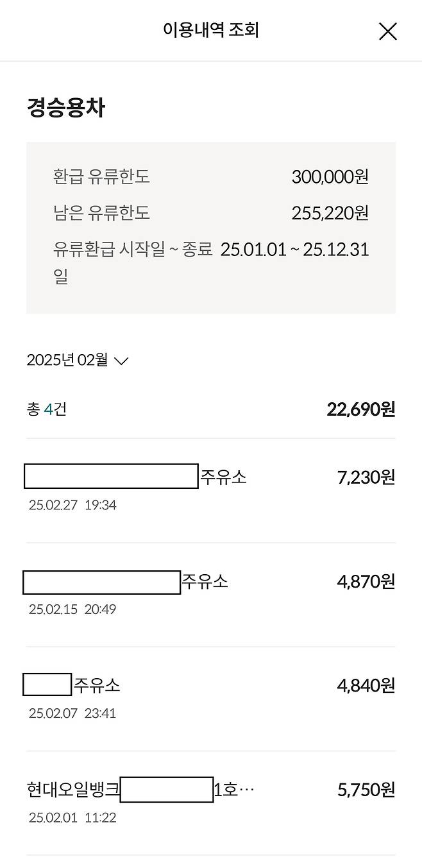Open the 25.02.27 19:34 timestamp entry
This screenshot has width=422, height=868.
click(69, 505)
